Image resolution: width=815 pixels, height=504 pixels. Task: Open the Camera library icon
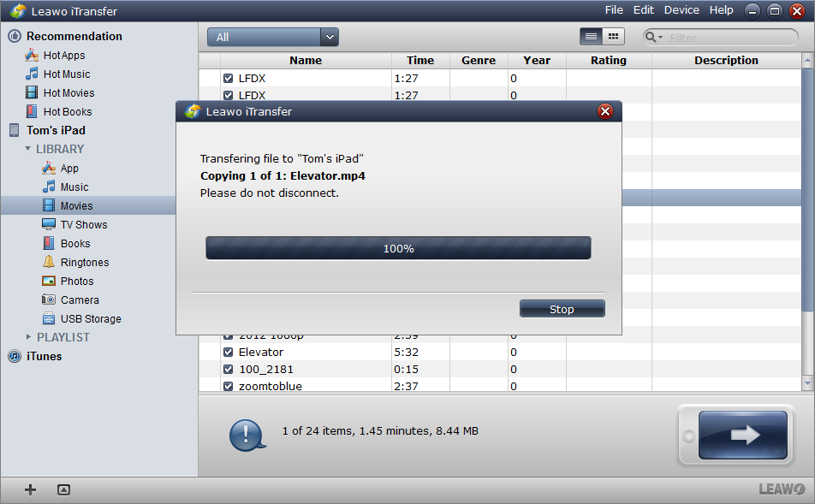[49, 299]
